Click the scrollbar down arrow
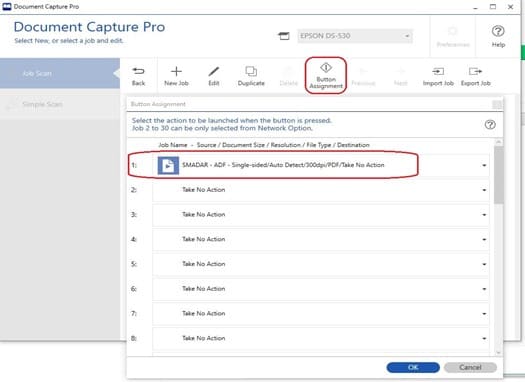This screenshot has height=382, width=525. pos(499,353)
